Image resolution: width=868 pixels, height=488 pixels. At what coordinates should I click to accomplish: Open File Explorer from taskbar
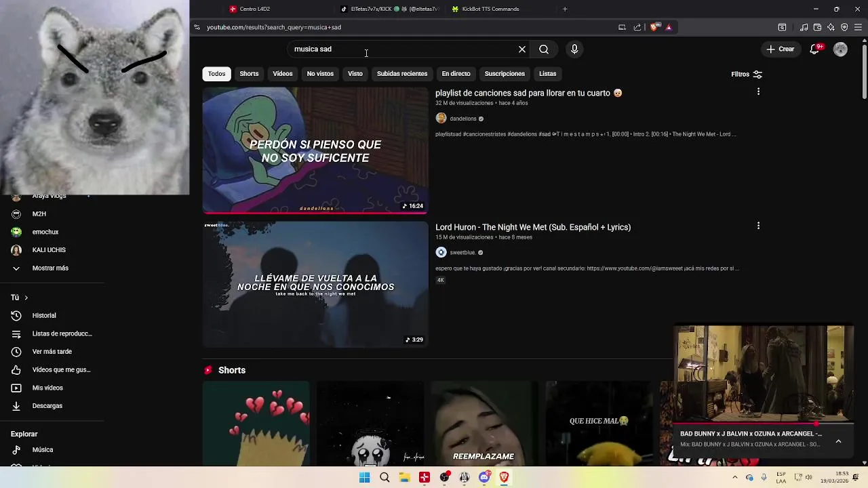click(x=404, y=477)
